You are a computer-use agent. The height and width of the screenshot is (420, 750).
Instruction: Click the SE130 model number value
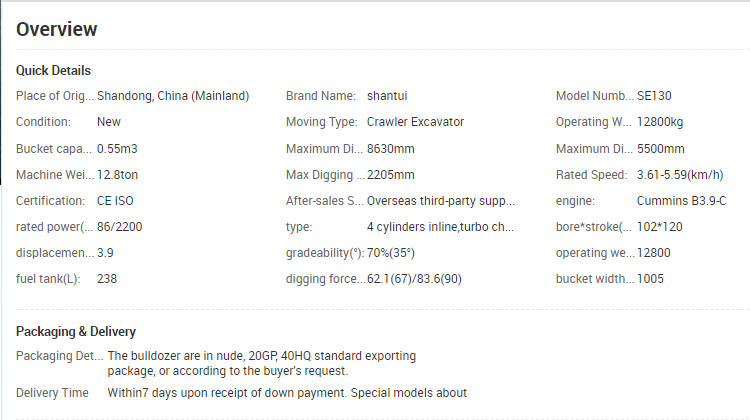coord(654,96)
